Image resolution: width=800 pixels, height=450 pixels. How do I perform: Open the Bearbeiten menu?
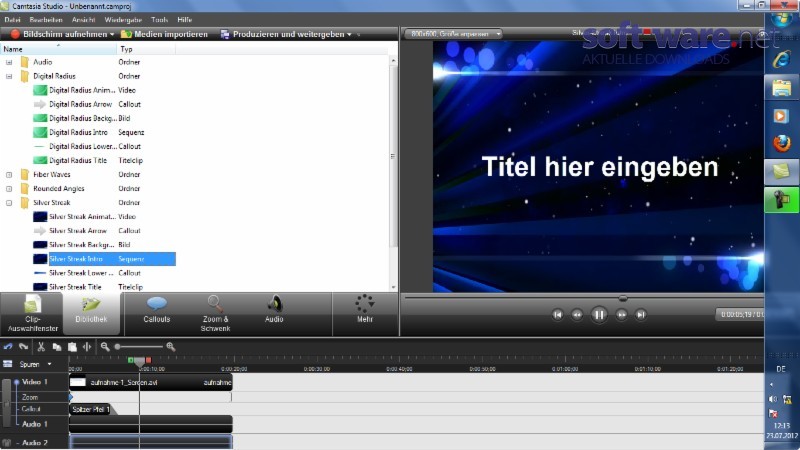46,19
